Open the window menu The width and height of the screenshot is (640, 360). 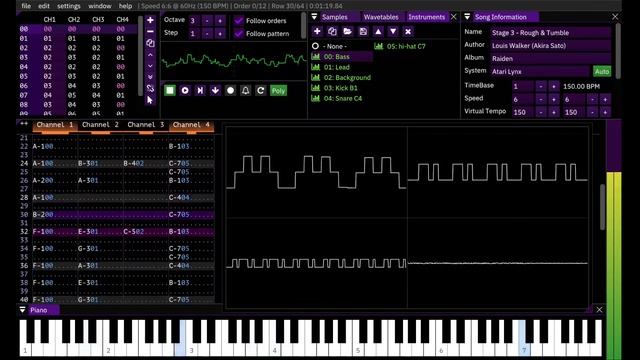(100, 6)
